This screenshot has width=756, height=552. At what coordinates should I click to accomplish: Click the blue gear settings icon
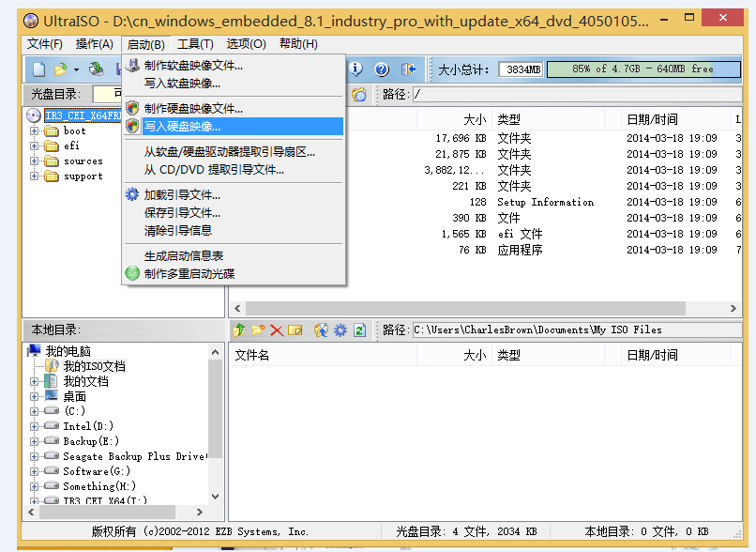340,330
